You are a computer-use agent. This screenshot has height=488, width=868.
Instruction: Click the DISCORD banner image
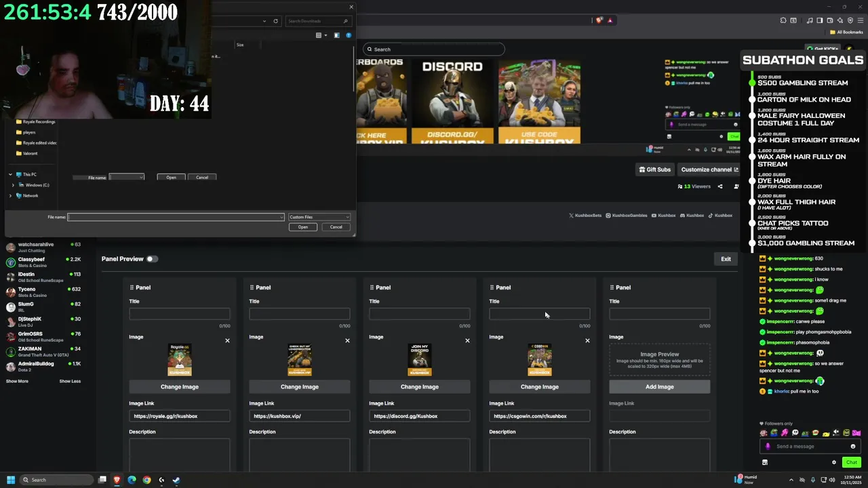tap(452, 101)
